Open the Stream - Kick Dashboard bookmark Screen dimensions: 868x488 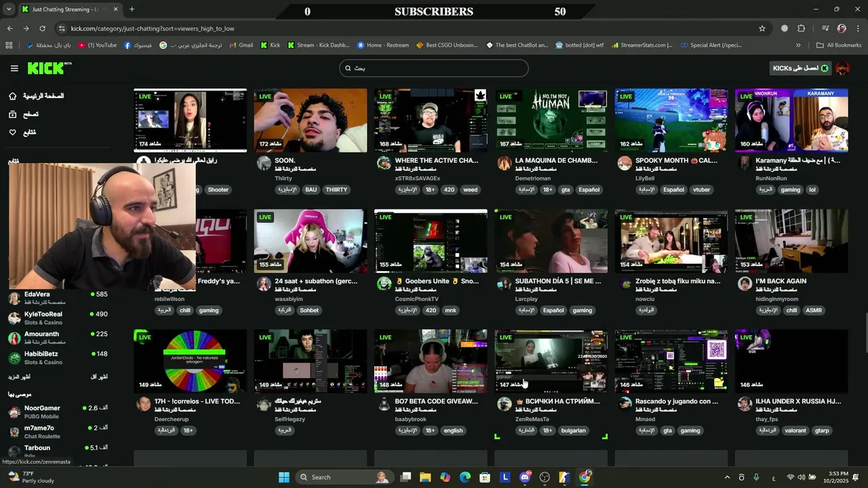(318, 45)
